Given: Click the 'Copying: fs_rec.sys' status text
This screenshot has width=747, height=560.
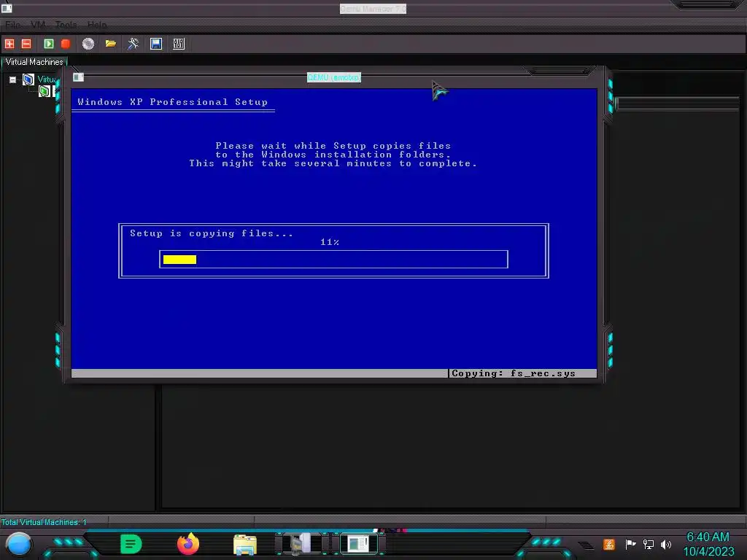Looking at the screenshot, I should [x=513, y=373].
